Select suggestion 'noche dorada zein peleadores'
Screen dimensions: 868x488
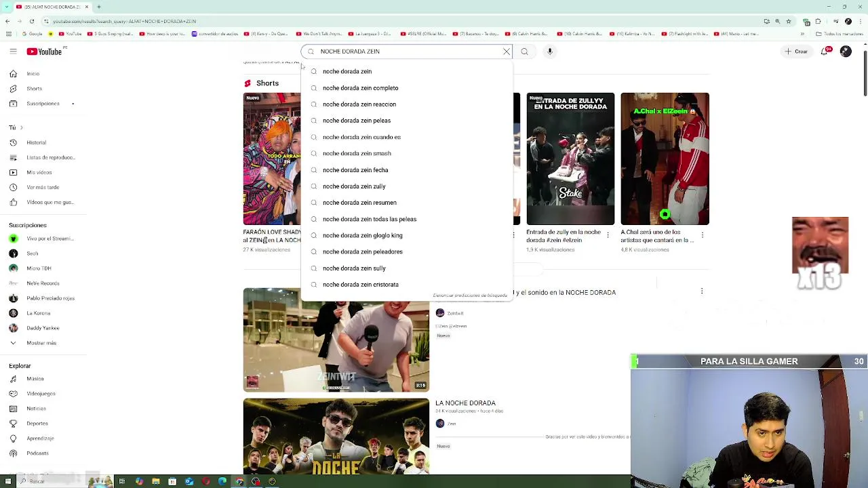(407, 251)
